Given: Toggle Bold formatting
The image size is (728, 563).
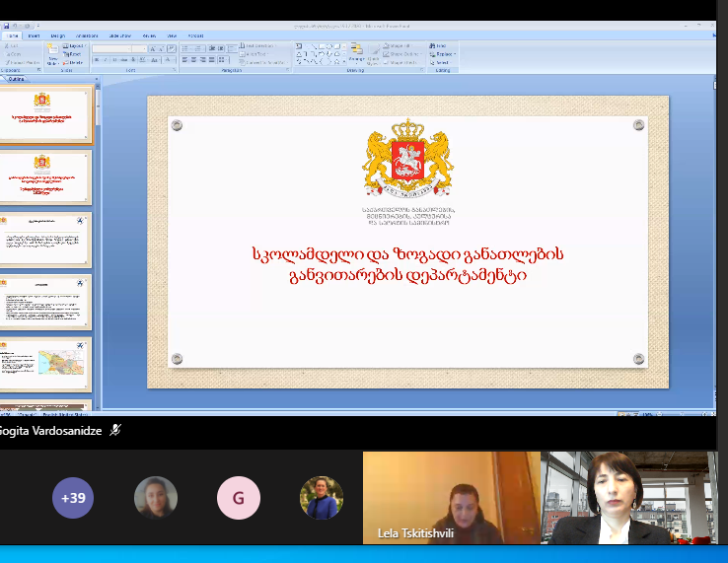Looking at the screenshot, I should tap(97, 60).
